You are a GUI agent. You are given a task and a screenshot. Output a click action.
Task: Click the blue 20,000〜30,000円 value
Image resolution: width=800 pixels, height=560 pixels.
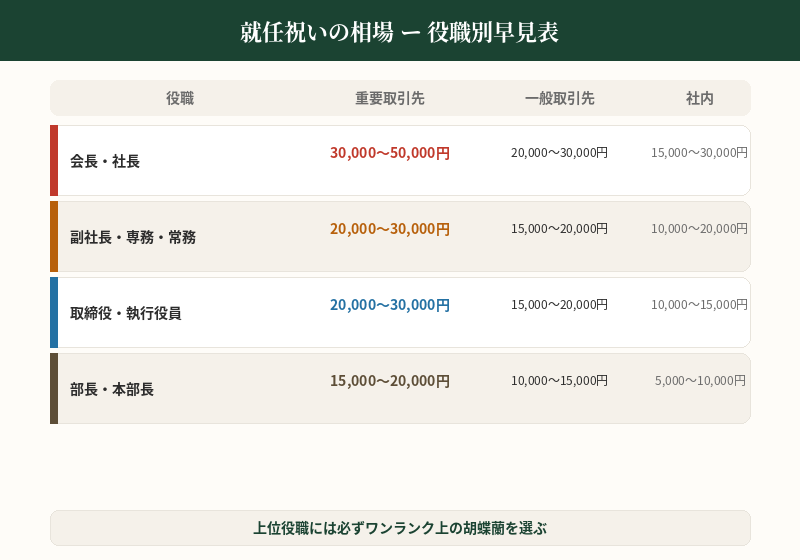click(390, 304)
